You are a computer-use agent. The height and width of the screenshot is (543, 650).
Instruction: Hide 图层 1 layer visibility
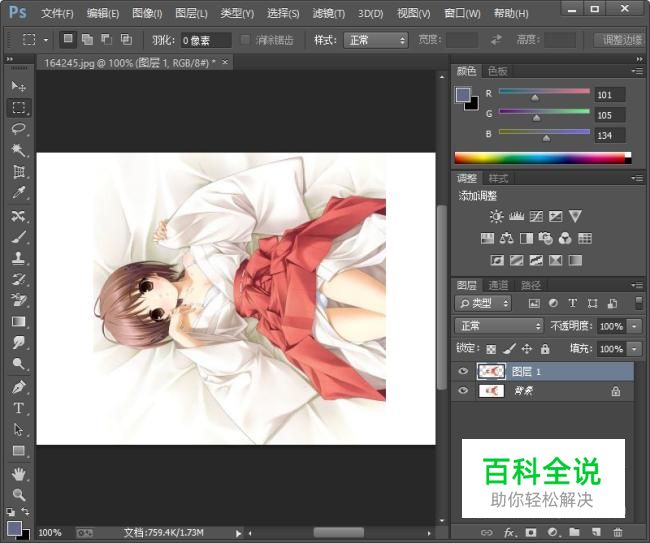(x=462, y=371)
